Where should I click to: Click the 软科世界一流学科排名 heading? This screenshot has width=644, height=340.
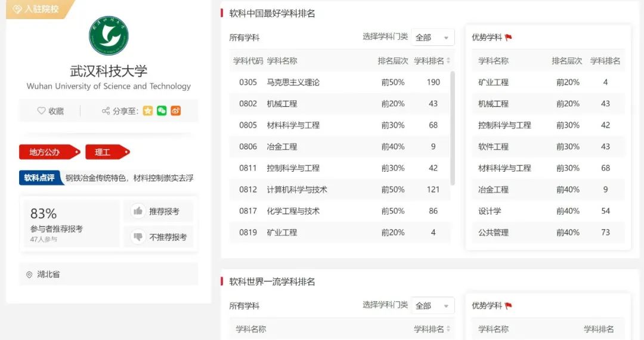click(x=272, y=282)
